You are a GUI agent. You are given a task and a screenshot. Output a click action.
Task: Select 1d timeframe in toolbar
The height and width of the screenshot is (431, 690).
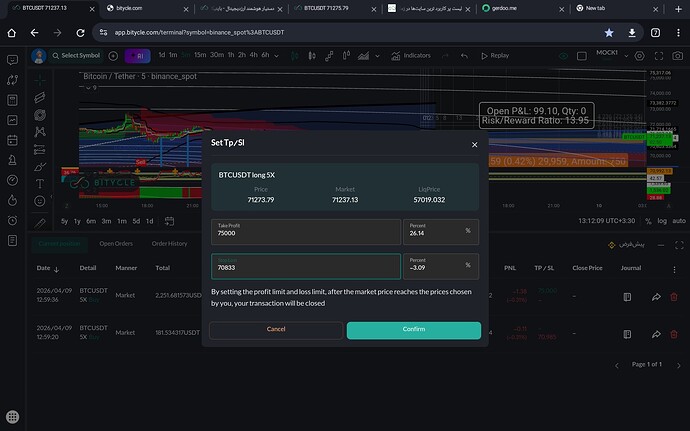pyautogui.click(x=161, y=55)
